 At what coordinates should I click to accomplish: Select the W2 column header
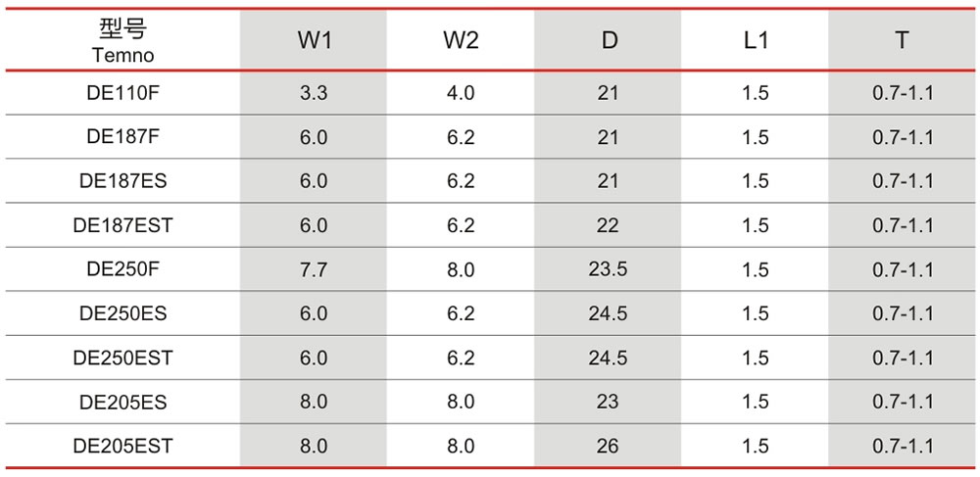(x=461, y=40)
